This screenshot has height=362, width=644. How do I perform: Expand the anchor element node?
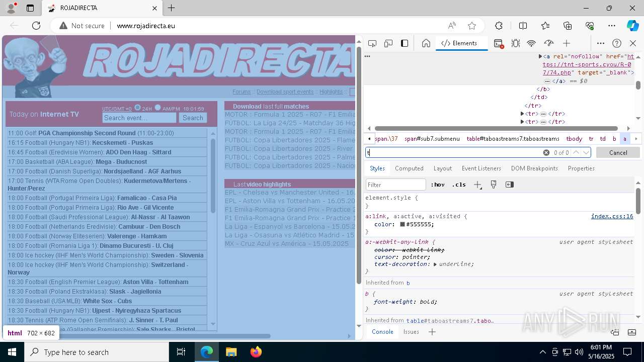click(540, 57)
